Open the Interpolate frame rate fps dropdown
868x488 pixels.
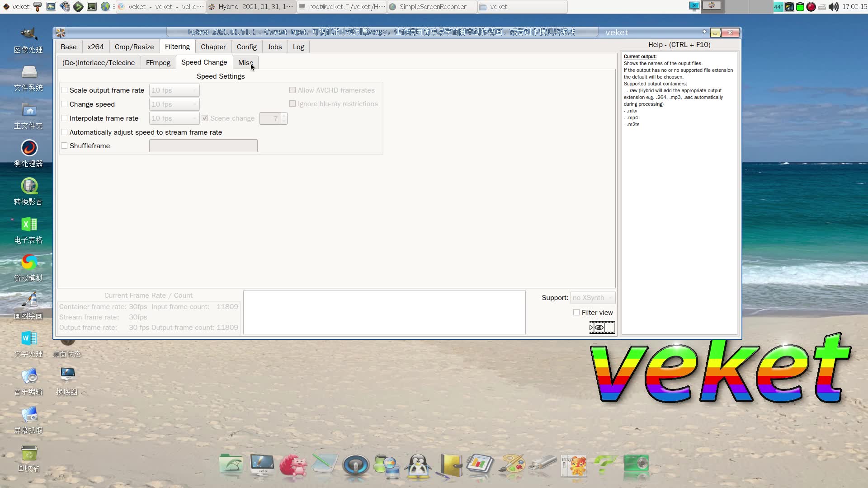(x=174, y=118)
